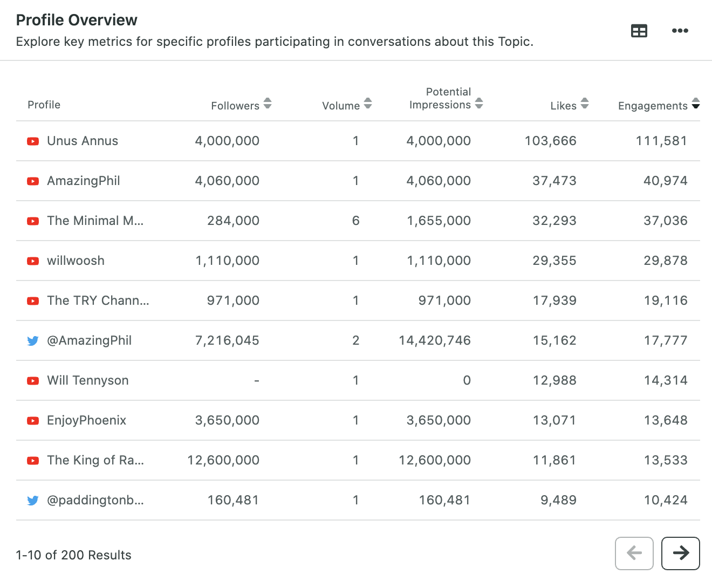Select engagements value 13,648

tap(666, 420)
